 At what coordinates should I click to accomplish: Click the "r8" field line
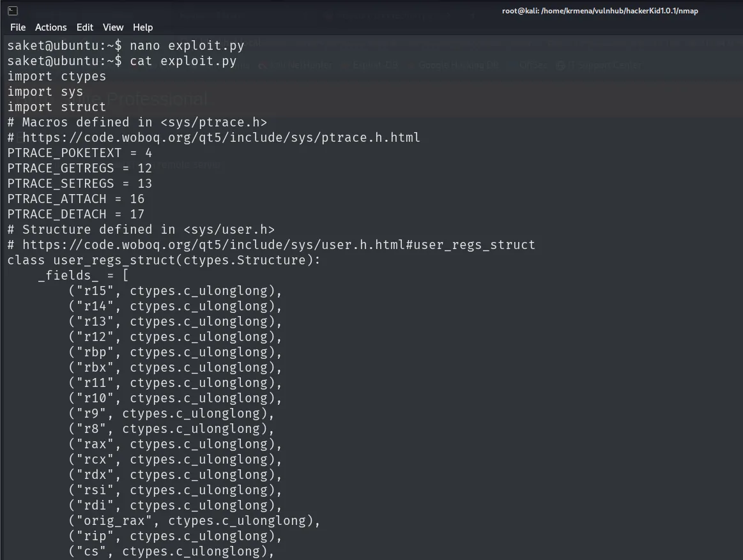click(x=171, y=428)
